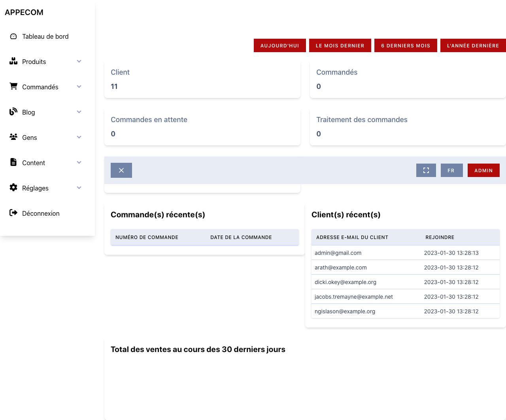
Task: Click join date 2023-01-30 13:28:13
Action: click(x=451, y=253)
